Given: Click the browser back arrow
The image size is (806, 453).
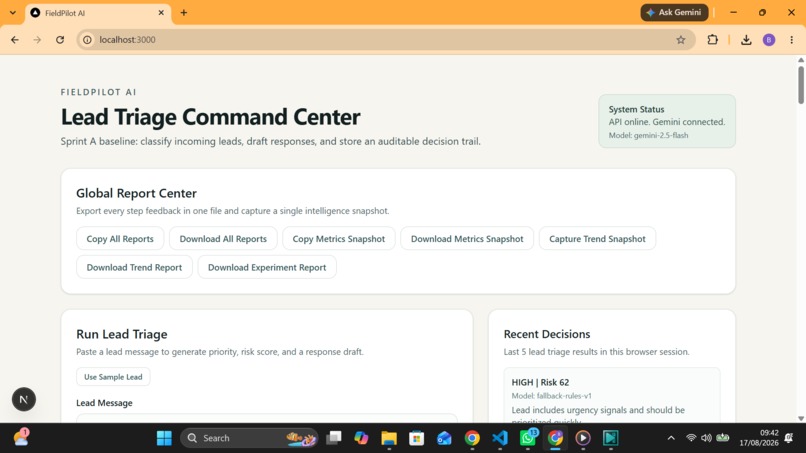Looking at the screenshot, I should [x=14, y=40].
